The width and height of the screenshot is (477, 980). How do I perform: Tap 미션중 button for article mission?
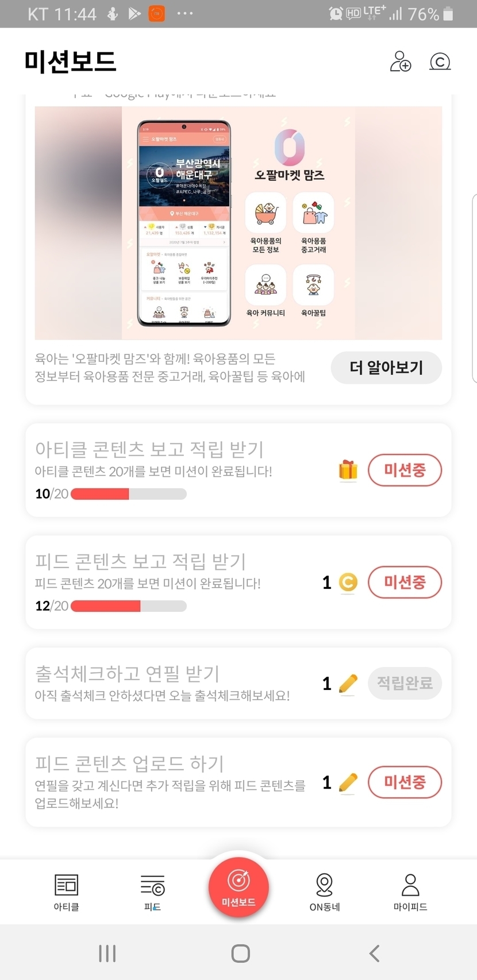pos(405,470)
